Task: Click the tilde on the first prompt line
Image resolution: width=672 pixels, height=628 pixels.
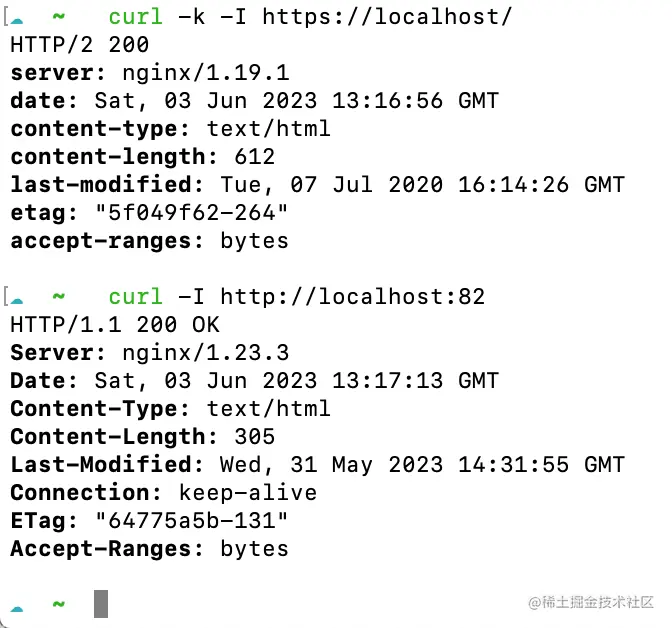Action: 59,17
